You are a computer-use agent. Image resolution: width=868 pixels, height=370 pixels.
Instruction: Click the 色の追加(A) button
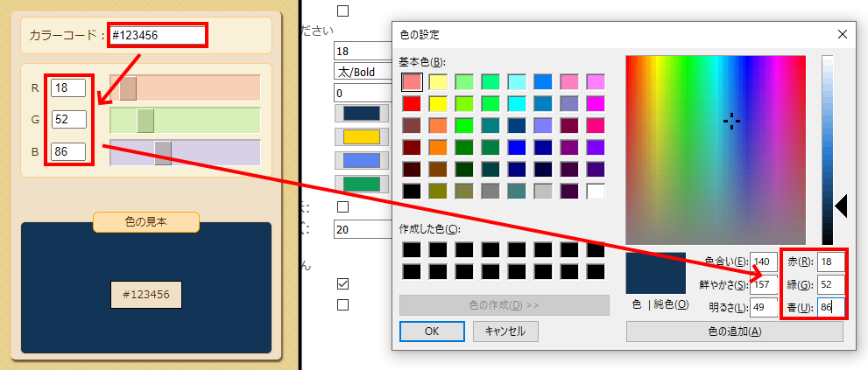734,332
